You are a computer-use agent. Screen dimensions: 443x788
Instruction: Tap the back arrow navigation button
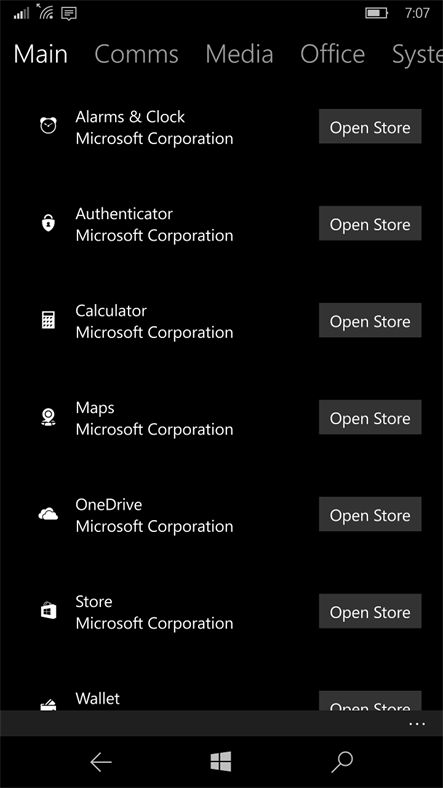pyautogui.click(x=100, y=762)
